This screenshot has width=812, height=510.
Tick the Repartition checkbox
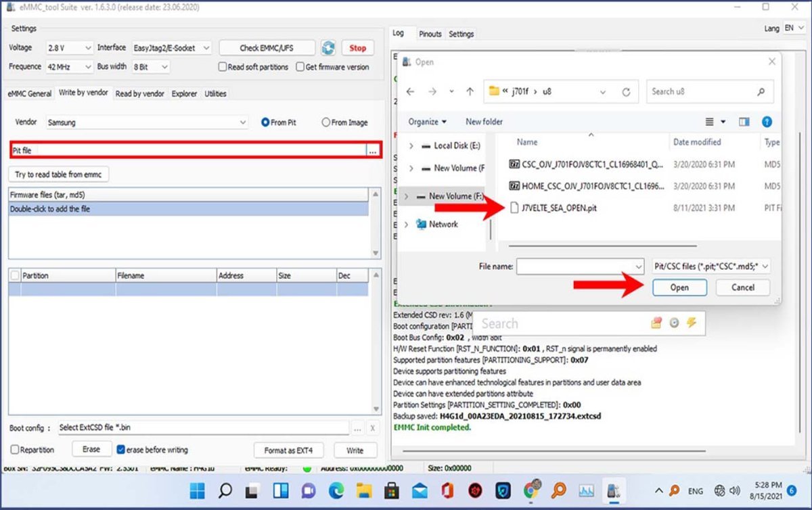pyautogui.click(x=15, y=450)
